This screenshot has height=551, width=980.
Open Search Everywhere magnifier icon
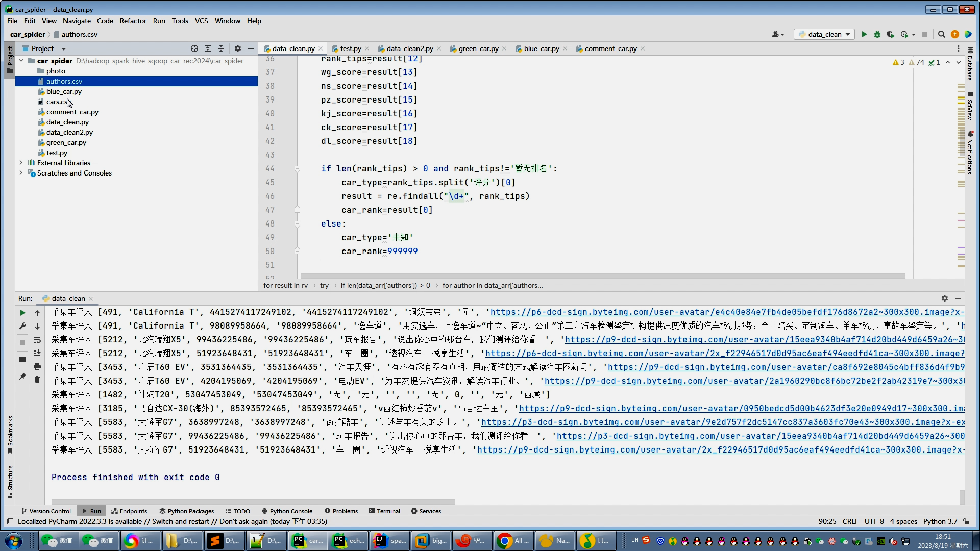(942, 34)
